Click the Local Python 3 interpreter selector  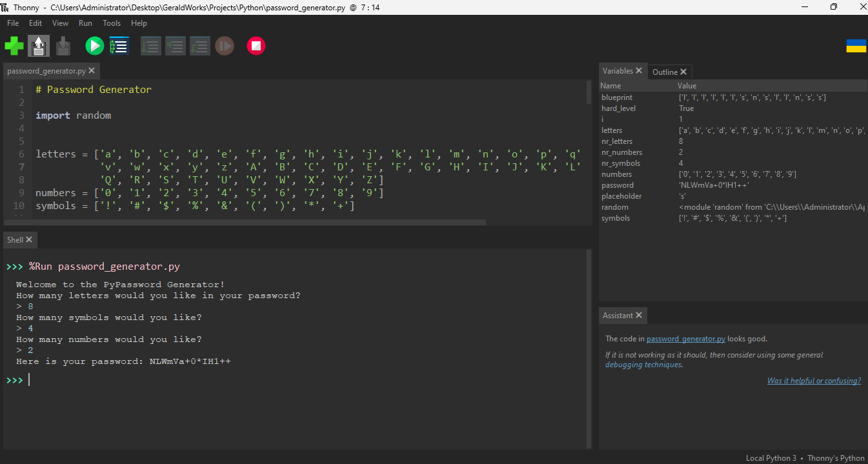[771, 458]
